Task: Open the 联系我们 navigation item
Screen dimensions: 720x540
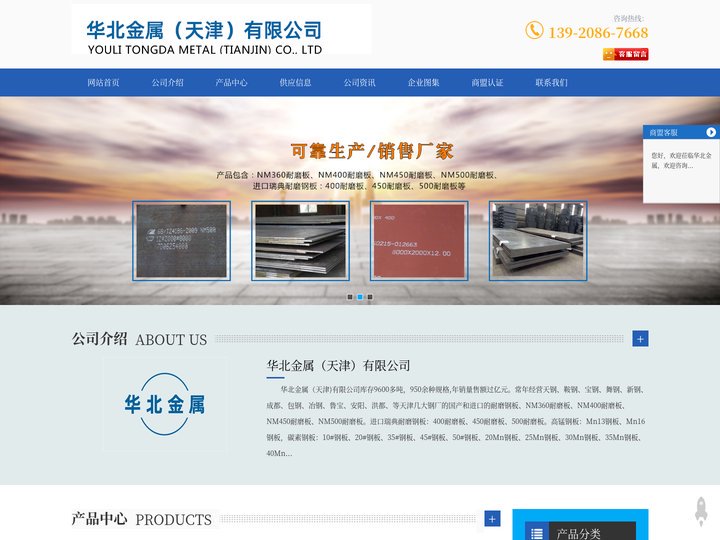Action: click(x=551, y=83)
